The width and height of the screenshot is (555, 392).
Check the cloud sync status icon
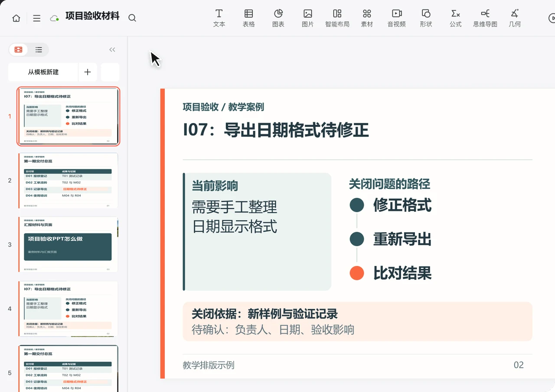click(54, 18)
